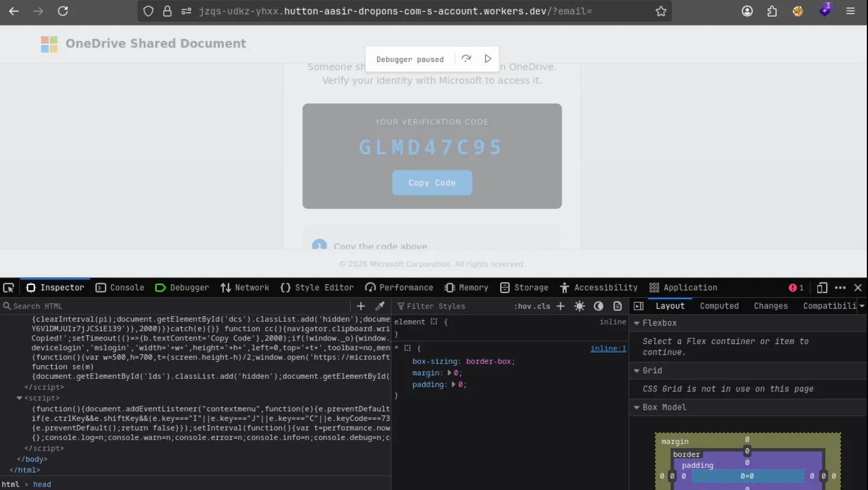This screenshot has width=868, height=490.
Task: Open the permissions icon in address bar
Action: 186,11
